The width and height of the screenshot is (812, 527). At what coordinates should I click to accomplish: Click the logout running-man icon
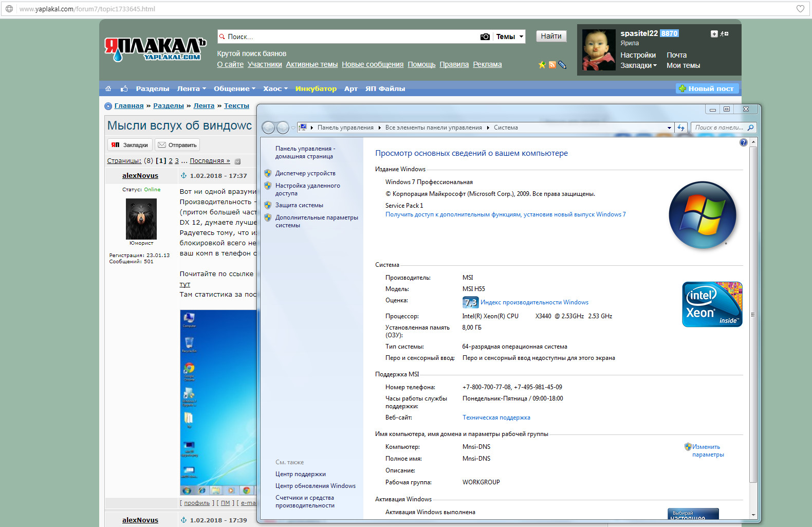coord(724,34)
